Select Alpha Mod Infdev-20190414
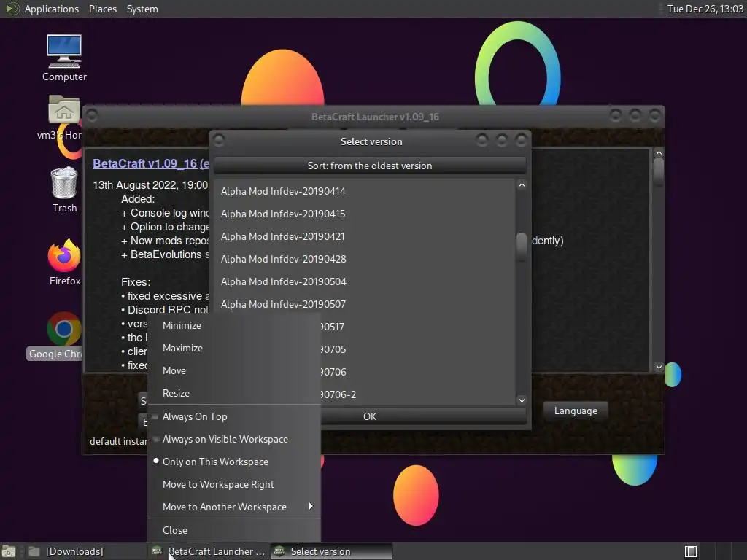Viewport: 747px width, 560px height. click(365, 192)
